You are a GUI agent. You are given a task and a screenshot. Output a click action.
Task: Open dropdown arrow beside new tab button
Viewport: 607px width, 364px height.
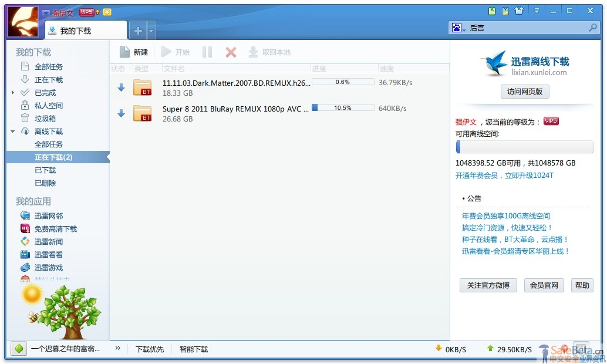(x=151, y=31)
